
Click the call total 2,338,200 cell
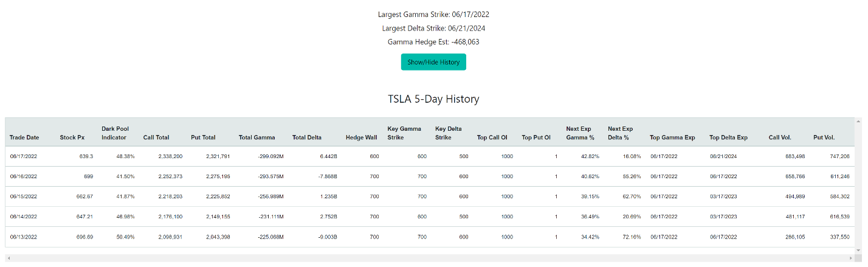click(170, 156)
